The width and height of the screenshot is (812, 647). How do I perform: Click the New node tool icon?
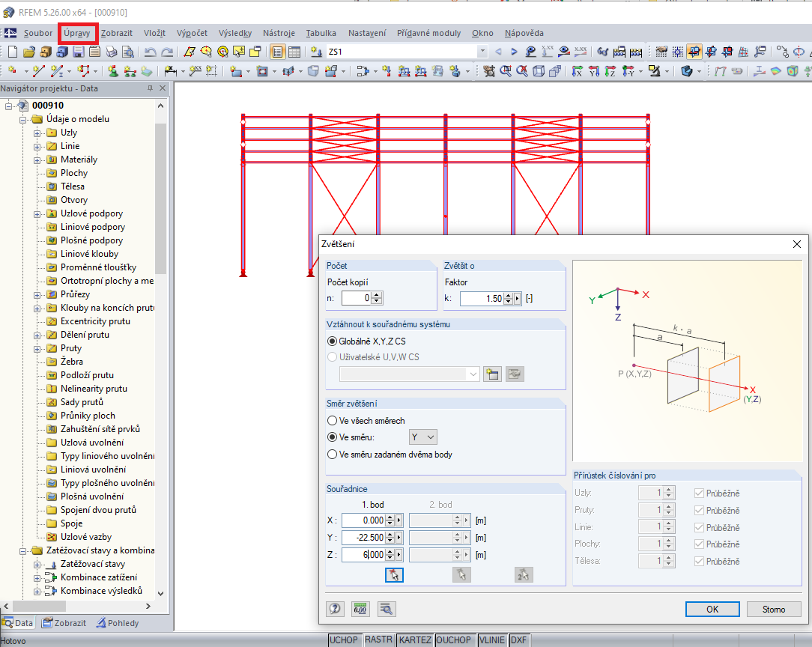click(13, 71)
